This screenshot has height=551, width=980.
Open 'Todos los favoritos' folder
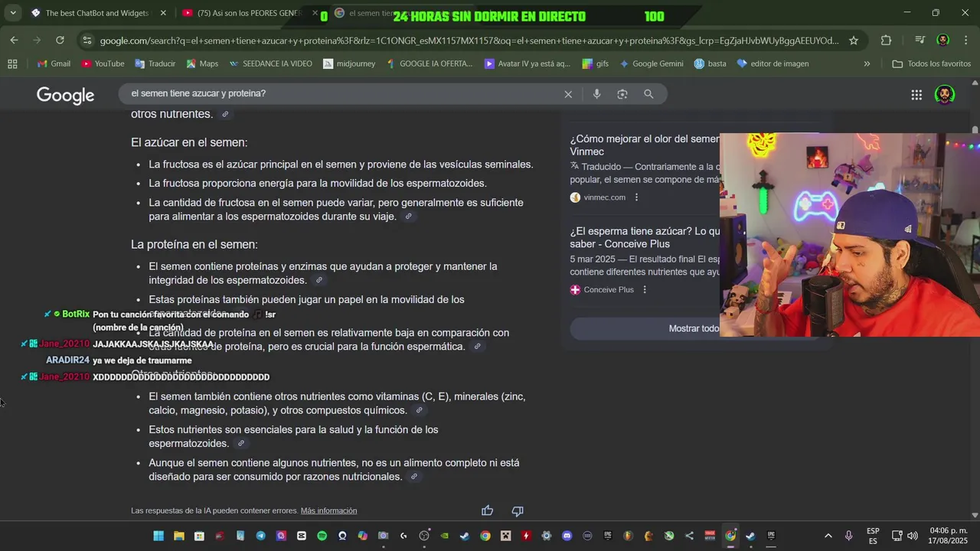932,64
